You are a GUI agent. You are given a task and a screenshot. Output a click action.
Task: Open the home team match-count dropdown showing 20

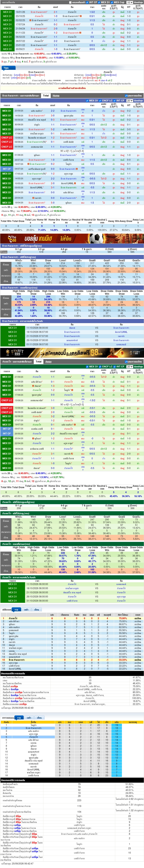click(130, 100)
